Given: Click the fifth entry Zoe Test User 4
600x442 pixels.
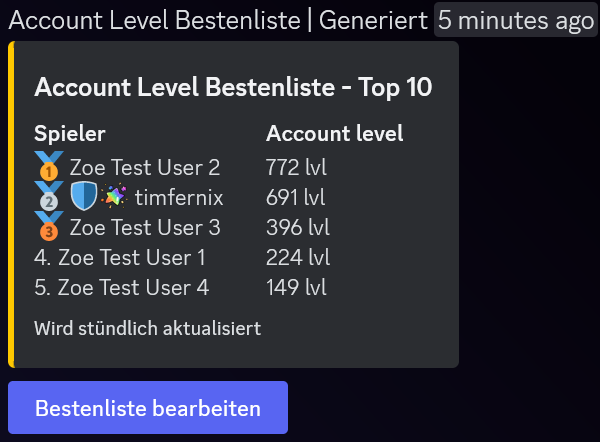Looking at the screenshot, I should tap(122, 287).
